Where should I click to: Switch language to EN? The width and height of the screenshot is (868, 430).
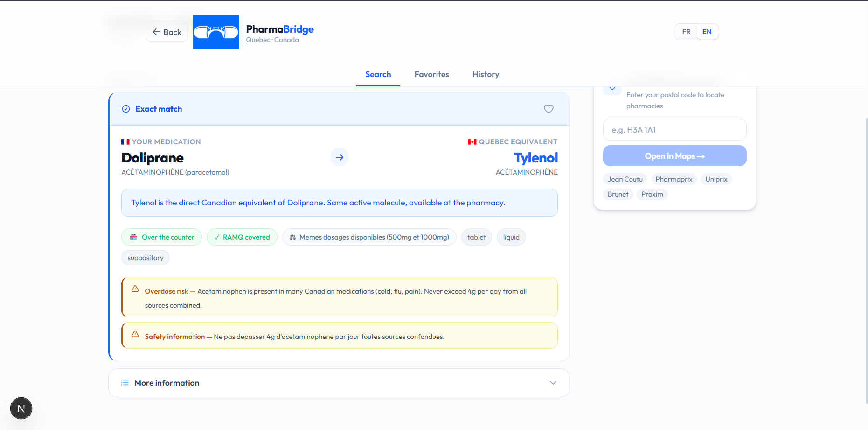click(x=707, y=32)
